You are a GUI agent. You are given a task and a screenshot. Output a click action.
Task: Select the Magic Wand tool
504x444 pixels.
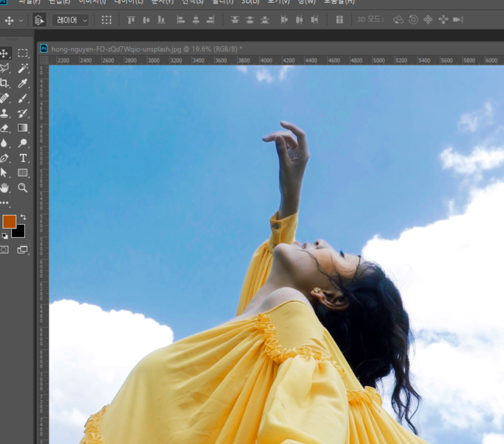click(x=22, y=68)
